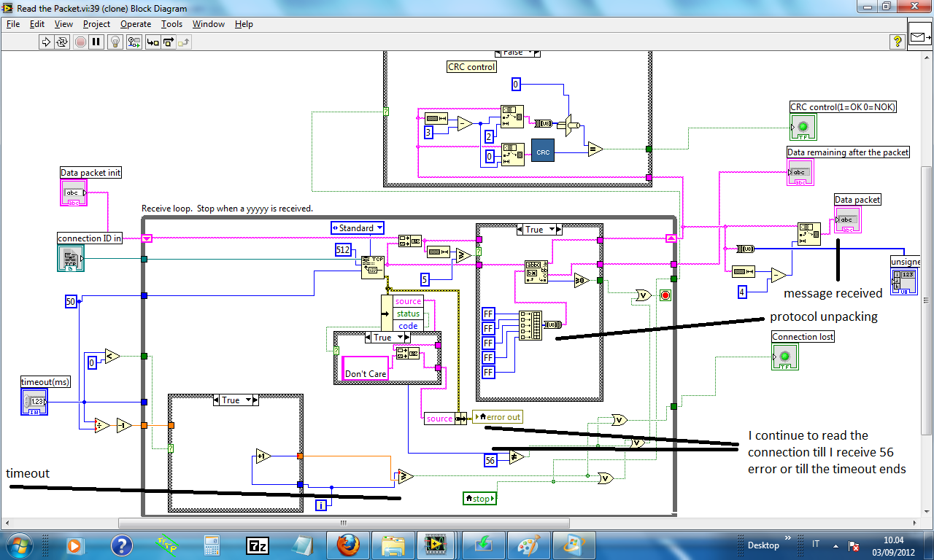934x560 pixels.
Task: Open the Window menu
Action: coord(209,24)
